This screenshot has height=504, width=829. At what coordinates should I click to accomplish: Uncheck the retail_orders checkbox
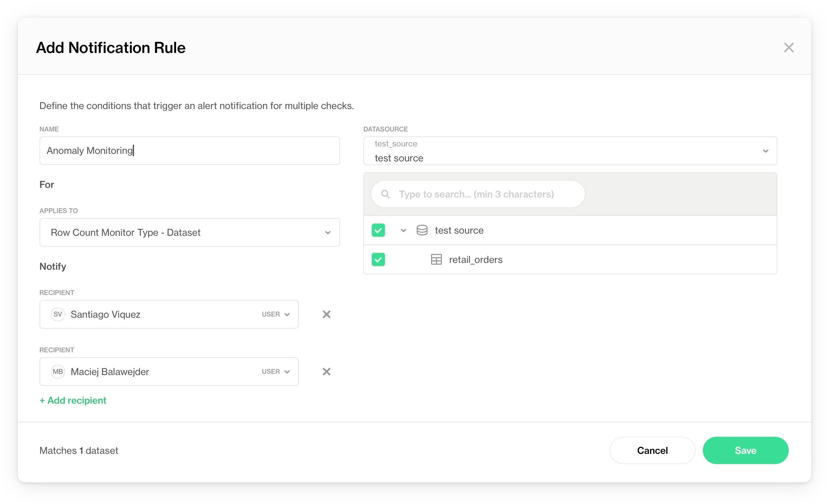pyautogui.click(x=378, y=259)
